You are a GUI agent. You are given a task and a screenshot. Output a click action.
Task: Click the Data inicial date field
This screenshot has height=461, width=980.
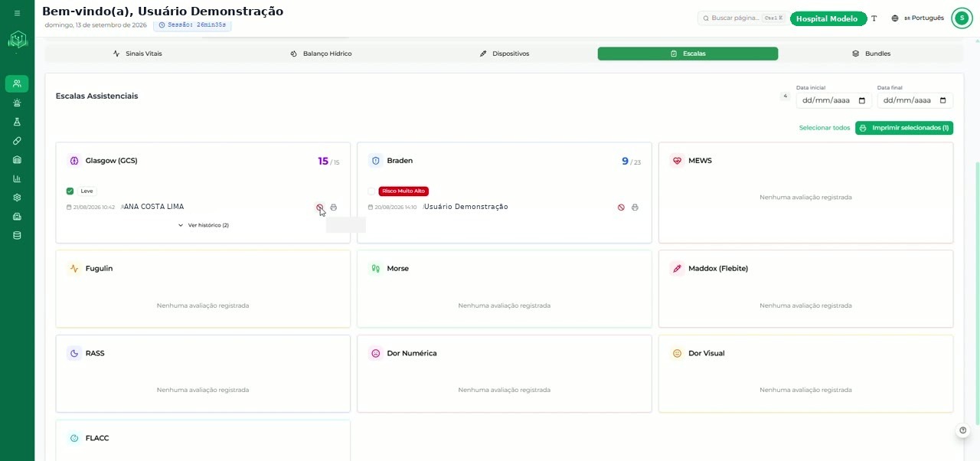click(832, 100)
